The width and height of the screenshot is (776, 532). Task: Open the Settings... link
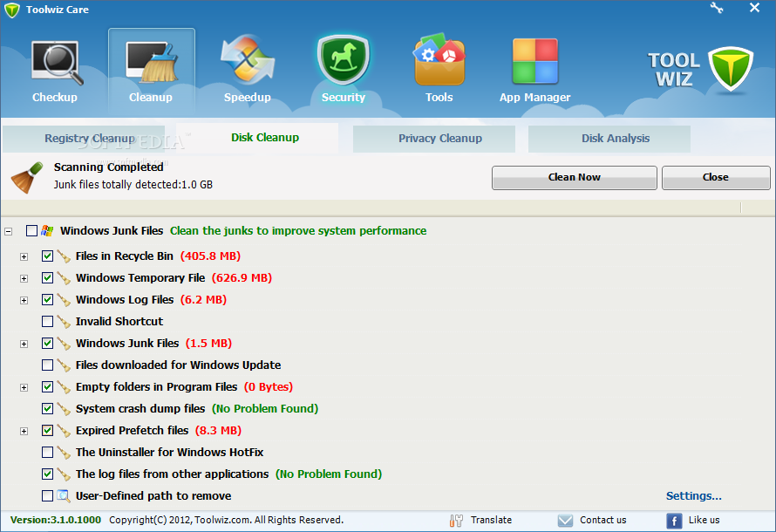tap(693, 496)
